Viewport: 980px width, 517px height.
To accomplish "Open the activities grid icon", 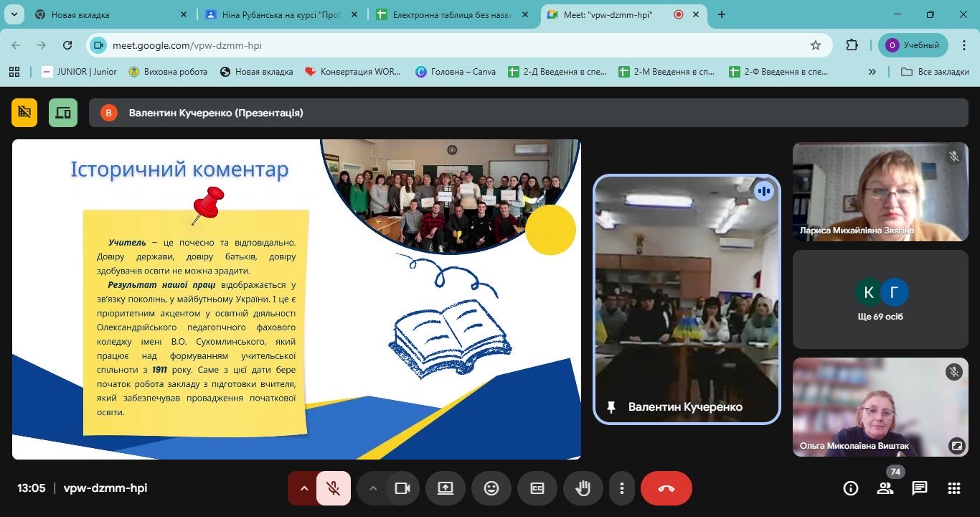I will coord(954,488).
